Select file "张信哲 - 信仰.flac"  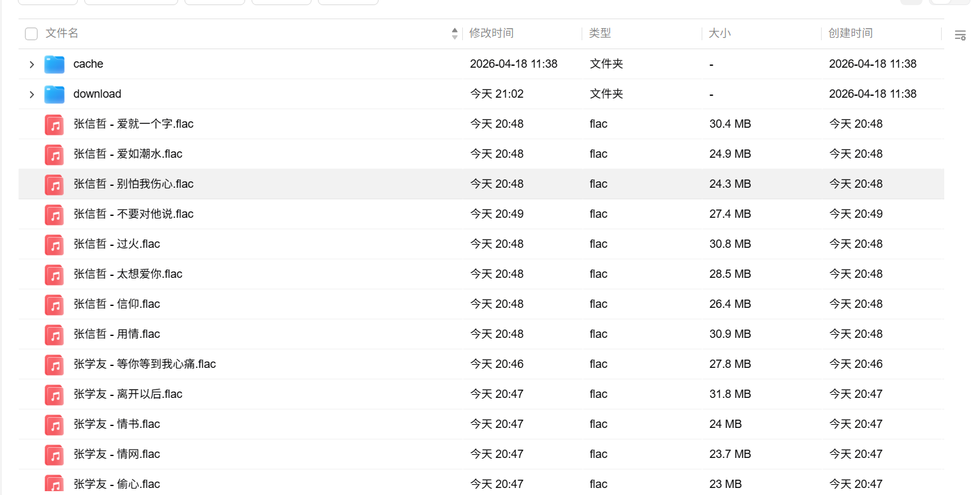pyautogui.click(x=117, y=304)
